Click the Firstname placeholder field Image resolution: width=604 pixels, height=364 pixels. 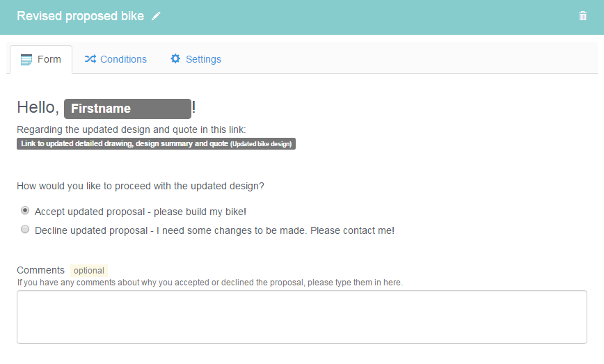(x=127, y=109)
